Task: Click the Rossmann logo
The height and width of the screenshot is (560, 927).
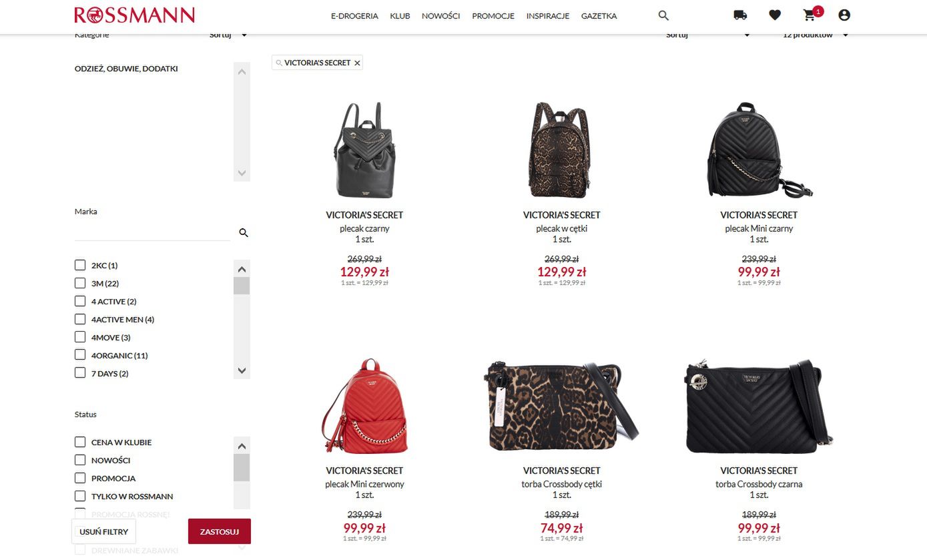Action: click(x=134, y=15)
